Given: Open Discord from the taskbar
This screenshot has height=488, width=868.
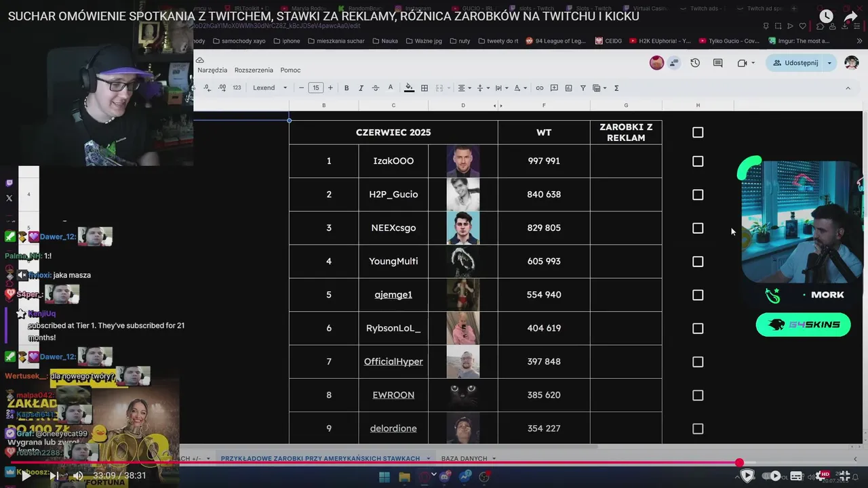Looking at the screenshot, I should [x=445, y=476].
